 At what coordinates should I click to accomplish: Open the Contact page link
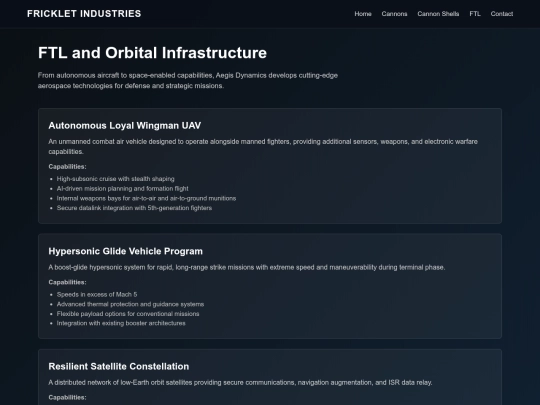pos(502,14)
